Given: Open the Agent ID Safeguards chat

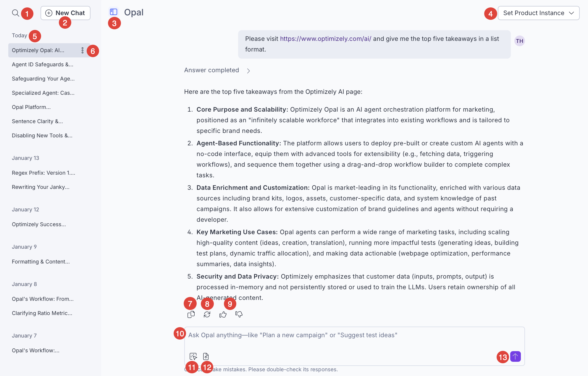Looking at the screenshot, I should pyautogui.click(x=42, y=65).
